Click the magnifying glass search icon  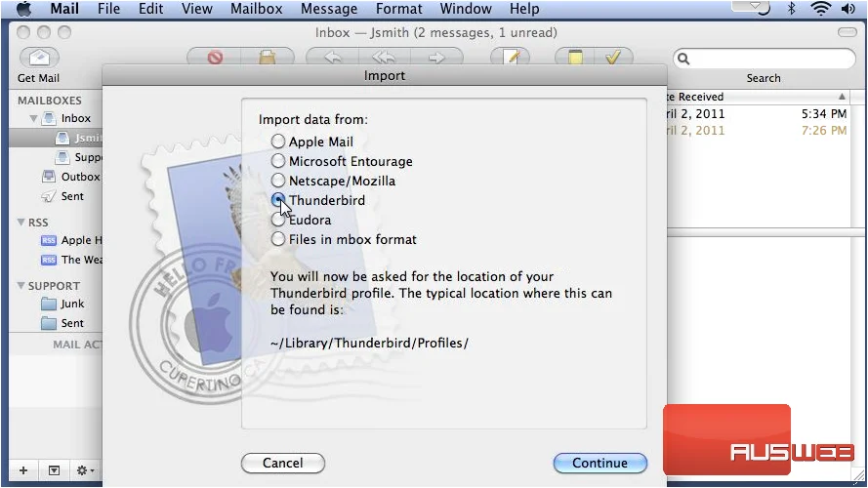coord(683,59)
